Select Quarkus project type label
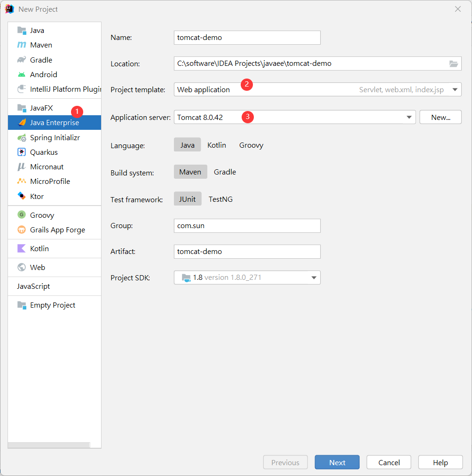 pos(44,152)
